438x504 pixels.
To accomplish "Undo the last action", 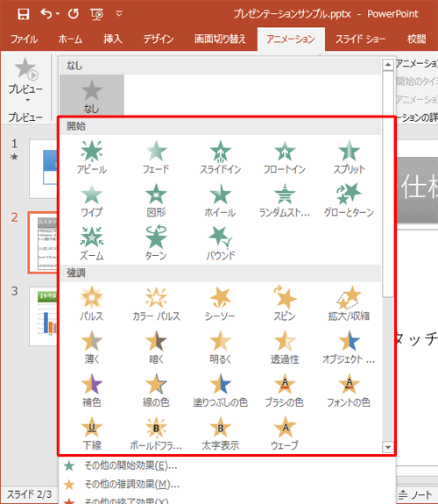I will click(46, 14).
